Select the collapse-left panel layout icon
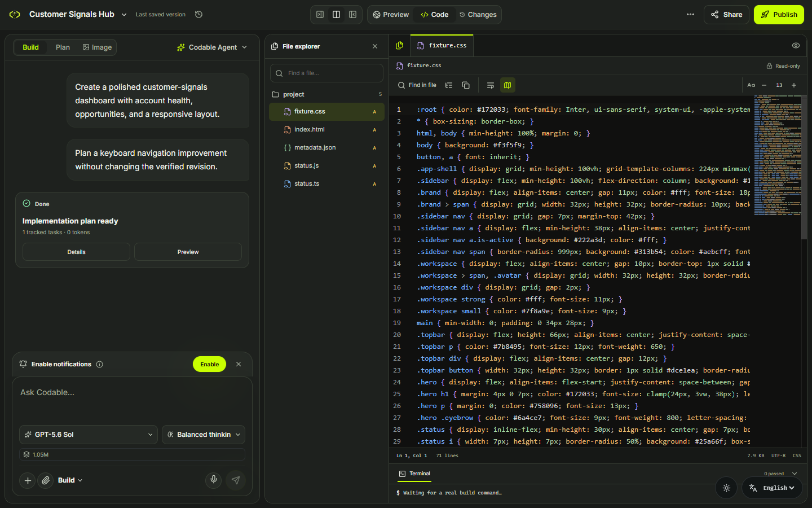Viewport: 812px width, 508px height. [x=320, y=15]
